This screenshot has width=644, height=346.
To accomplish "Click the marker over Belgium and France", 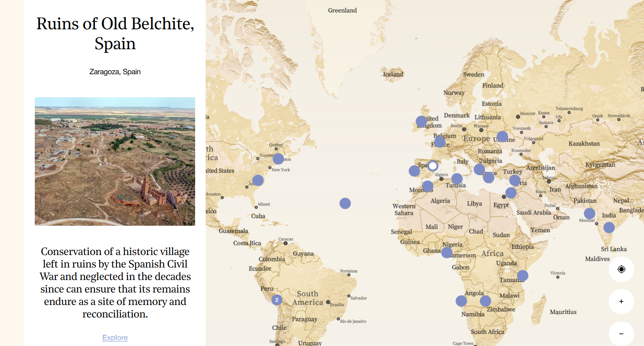I will pos(440,142).
